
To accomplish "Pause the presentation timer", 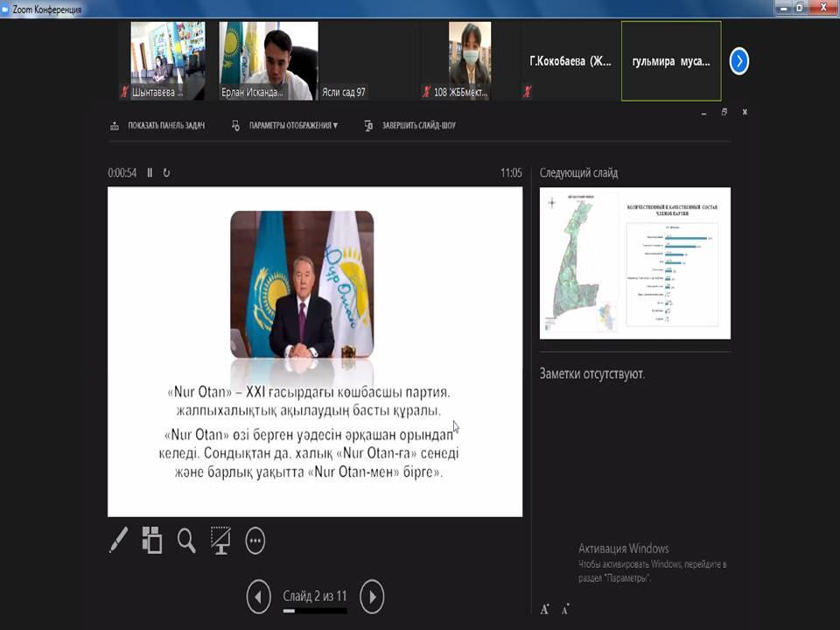I will [x=150, y=173].
